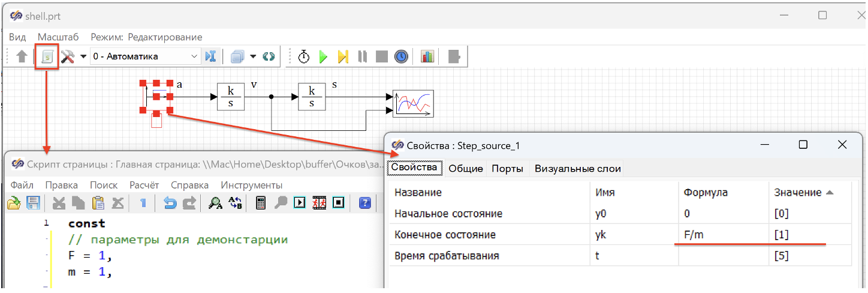Switch to the Порты tab

tap(508, 169)
